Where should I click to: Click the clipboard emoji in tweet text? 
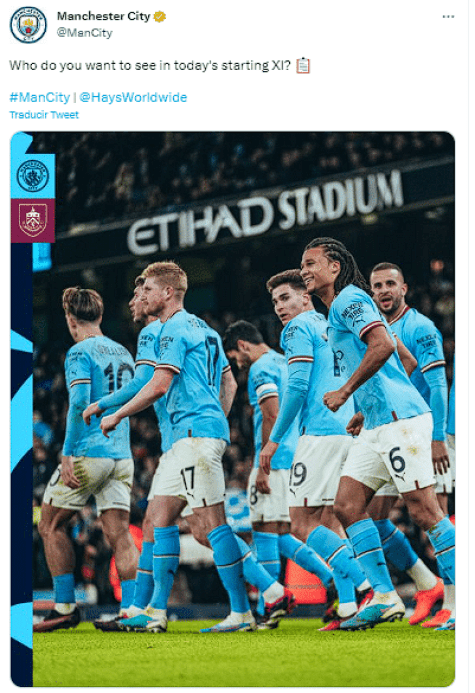click(303, 66)
